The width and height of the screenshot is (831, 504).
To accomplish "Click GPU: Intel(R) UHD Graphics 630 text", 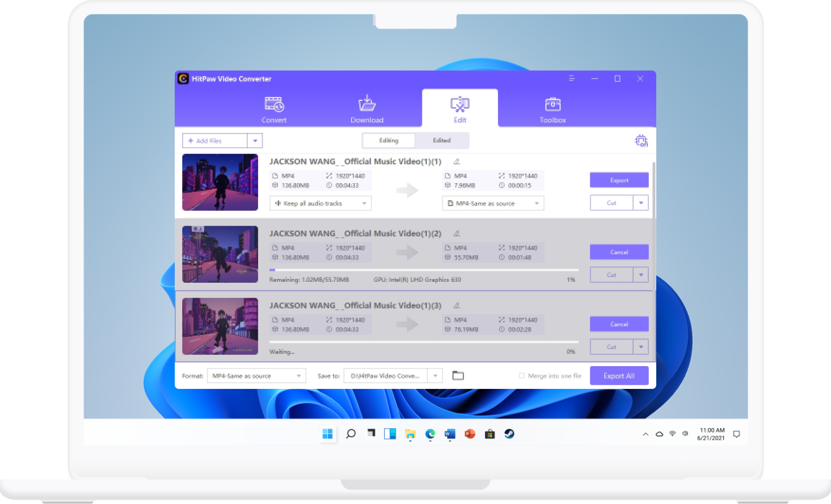I will pos(417,280).
